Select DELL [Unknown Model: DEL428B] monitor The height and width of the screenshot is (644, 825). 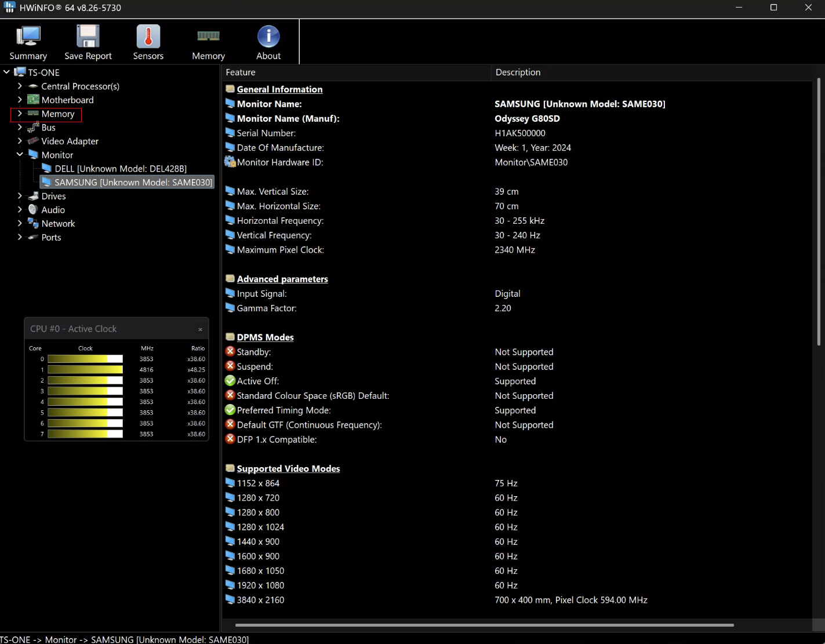point(121,169)
